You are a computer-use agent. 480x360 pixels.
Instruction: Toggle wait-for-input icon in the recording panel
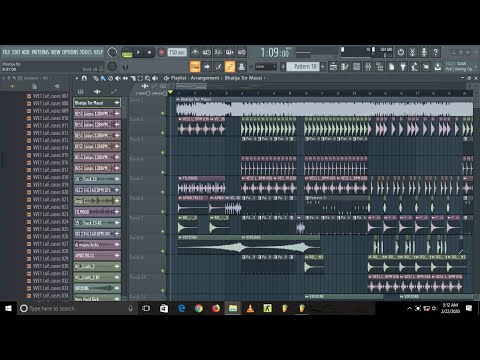(207, 52)
